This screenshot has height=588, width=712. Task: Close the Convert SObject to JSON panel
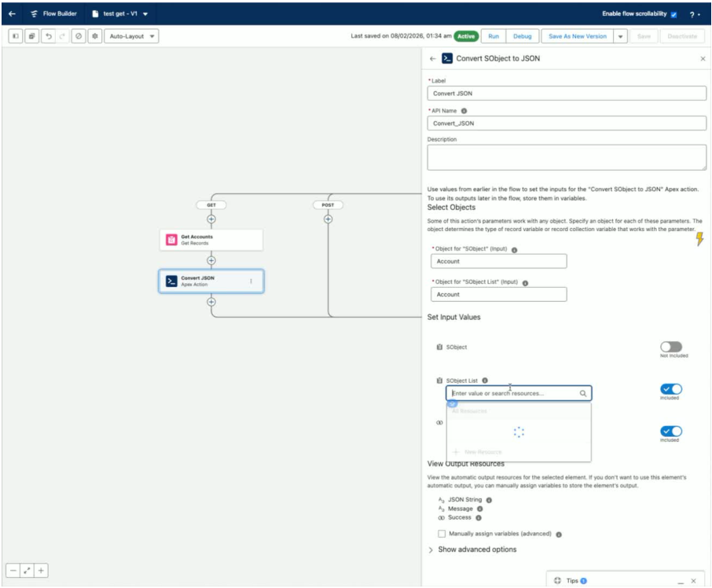pos(703,59)
